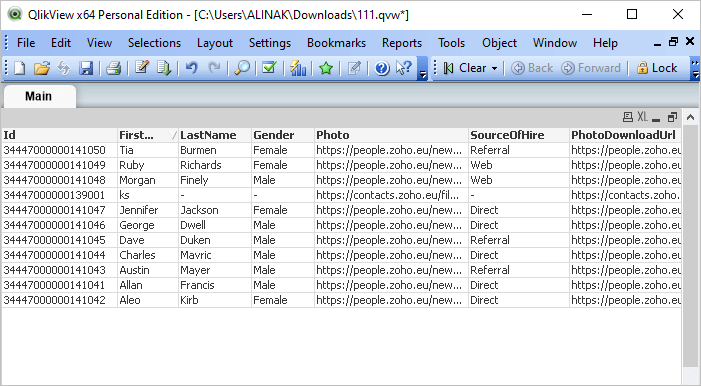Open the Search magnifier tool
This screenshot has width=701, height=386.
click(242, 68)
